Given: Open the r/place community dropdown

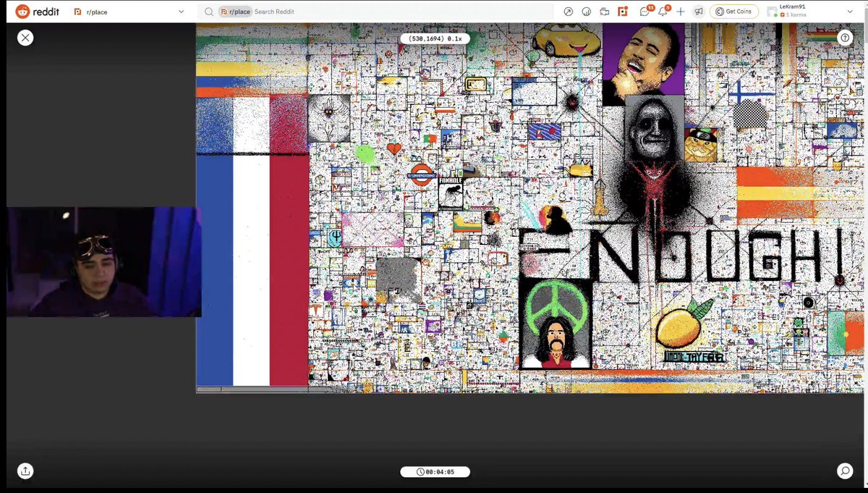Looking at the screenshot, I should (130, 12).
